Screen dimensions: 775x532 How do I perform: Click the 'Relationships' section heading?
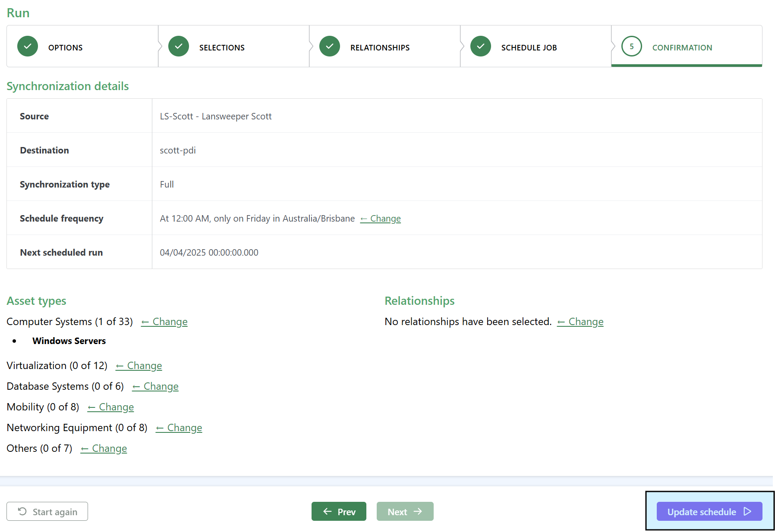pos(420,301)
